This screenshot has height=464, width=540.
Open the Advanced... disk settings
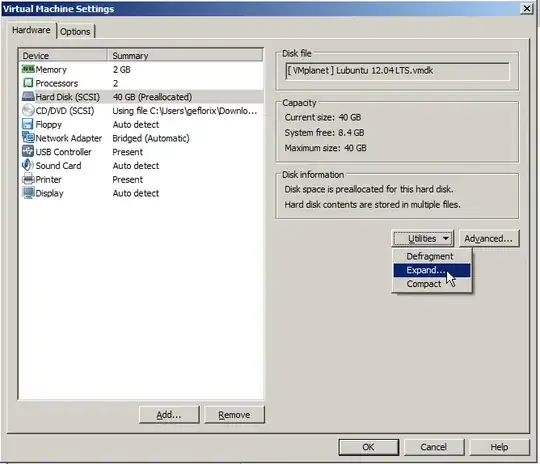coord(489,239)
